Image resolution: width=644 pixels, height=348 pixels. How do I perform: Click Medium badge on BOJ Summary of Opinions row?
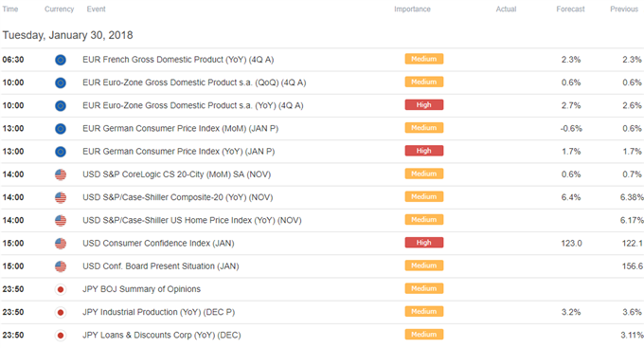coord(424,288)
